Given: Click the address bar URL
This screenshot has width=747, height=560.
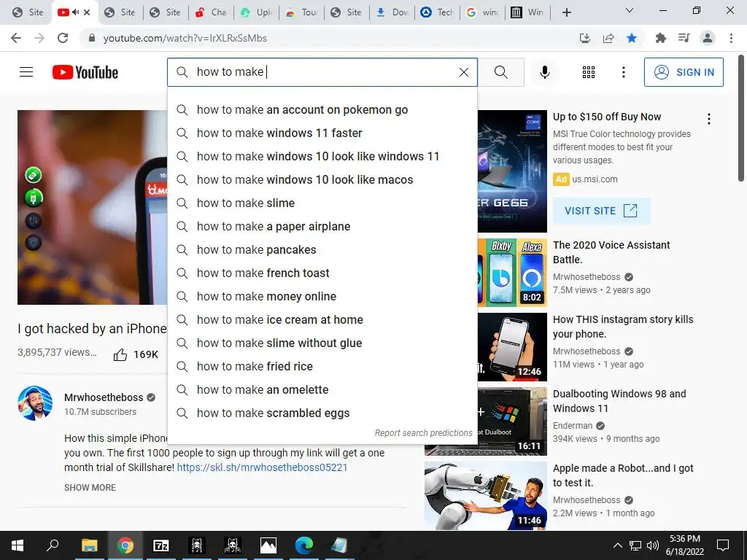Looking at the screenshot, I should coord(185,38).
